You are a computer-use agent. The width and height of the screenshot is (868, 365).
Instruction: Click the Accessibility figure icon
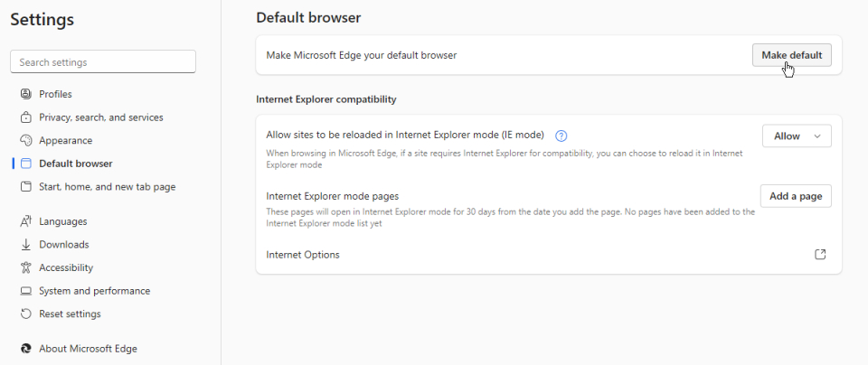pyautogui.click(x=25, y=268)
